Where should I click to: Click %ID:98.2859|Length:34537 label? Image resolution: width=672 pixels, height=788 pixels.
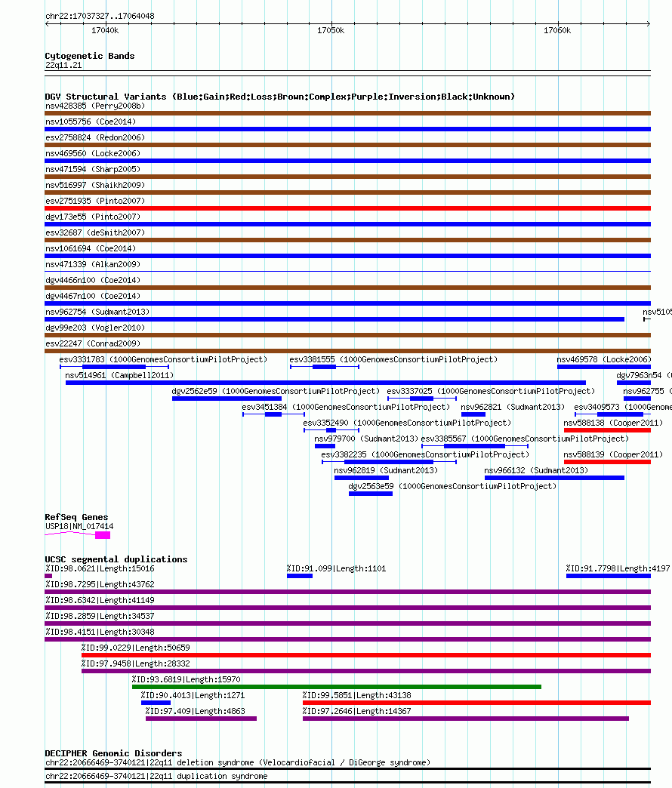click(100, 616)
